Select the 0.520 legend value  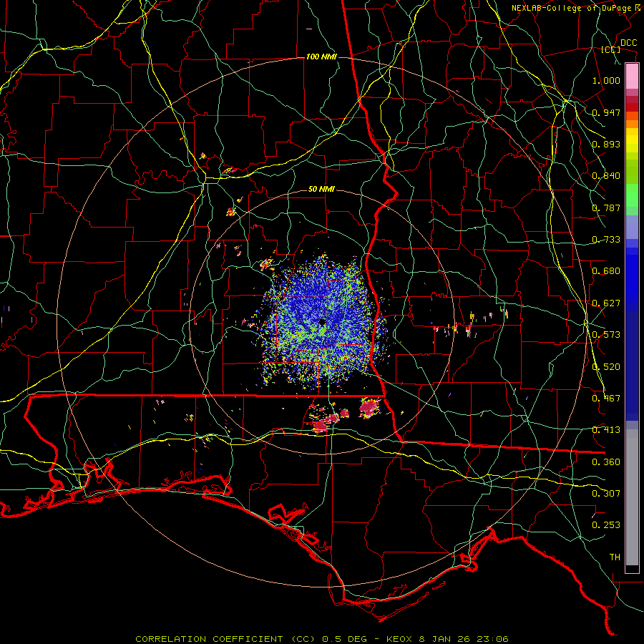[x=606, y=367]
